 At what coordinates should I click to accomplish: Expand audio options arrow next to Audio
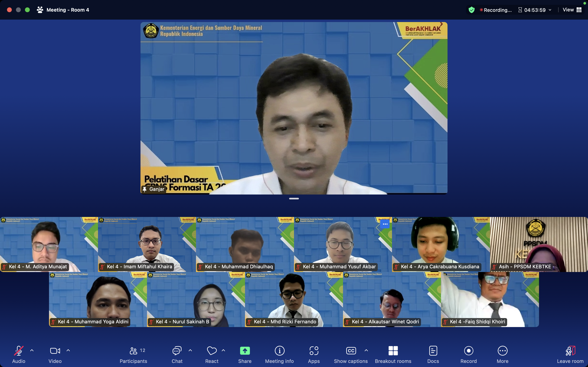32,350
